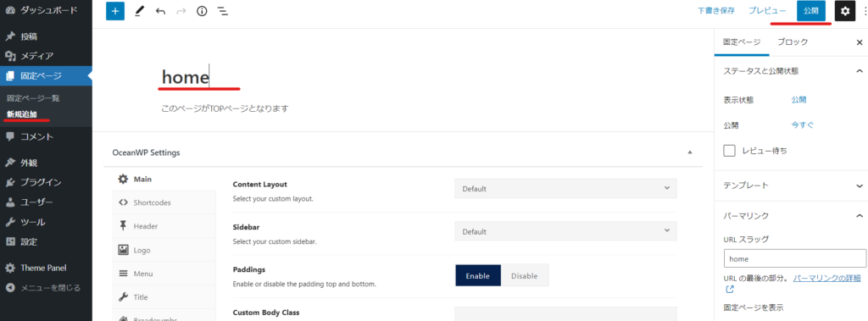Open 固定ページ menu in sidebar
Screen dimensions: 868x321
[47, 76]
